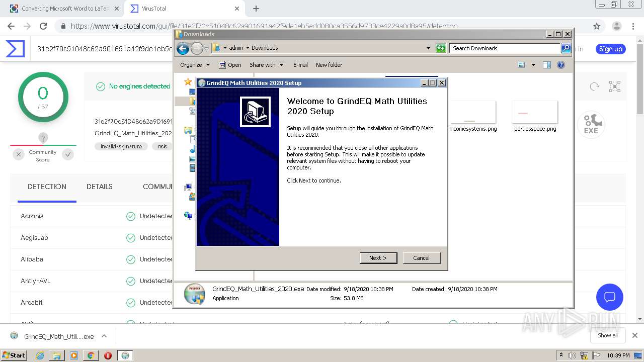Open the view options dropdown arrow
The height and width of the screenshot is (362, 644).
pyautogui.click(x=533, y=65)
